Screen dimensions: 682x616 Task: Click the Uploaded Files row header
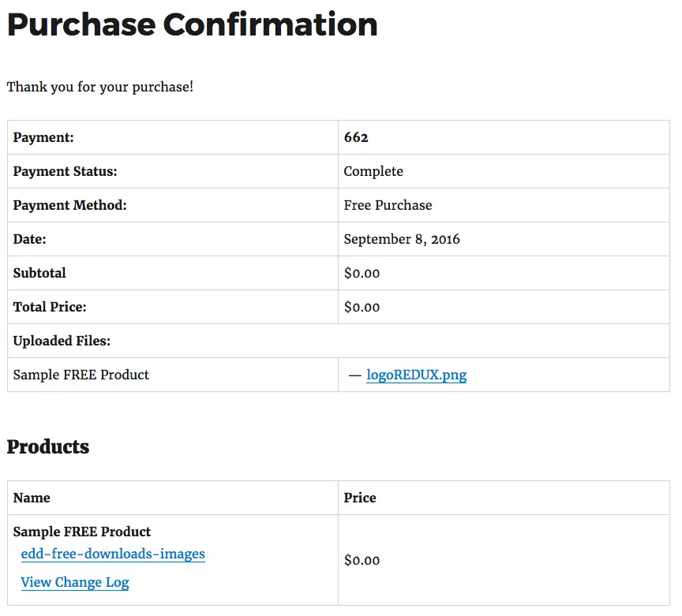point(62,341)
